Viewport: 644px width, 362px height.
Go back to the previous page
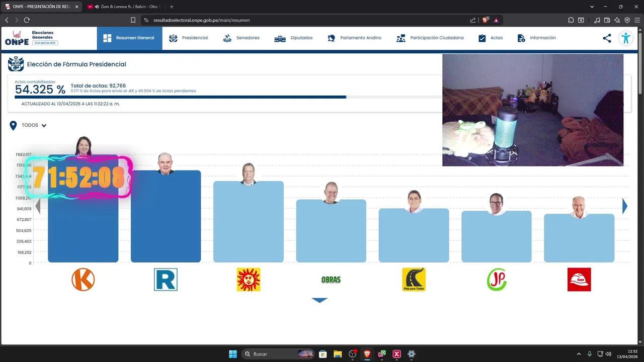tap(7, 20)
